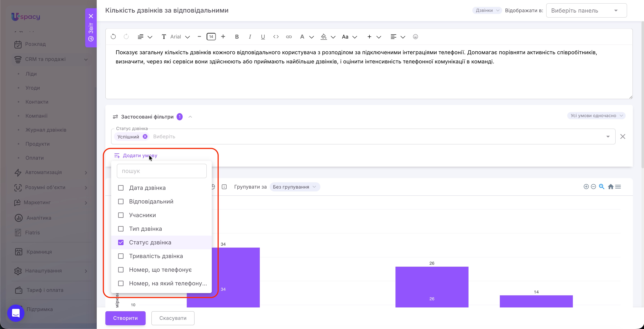
Task: Click the font size 14 field
Action: (x=211, y=37)
